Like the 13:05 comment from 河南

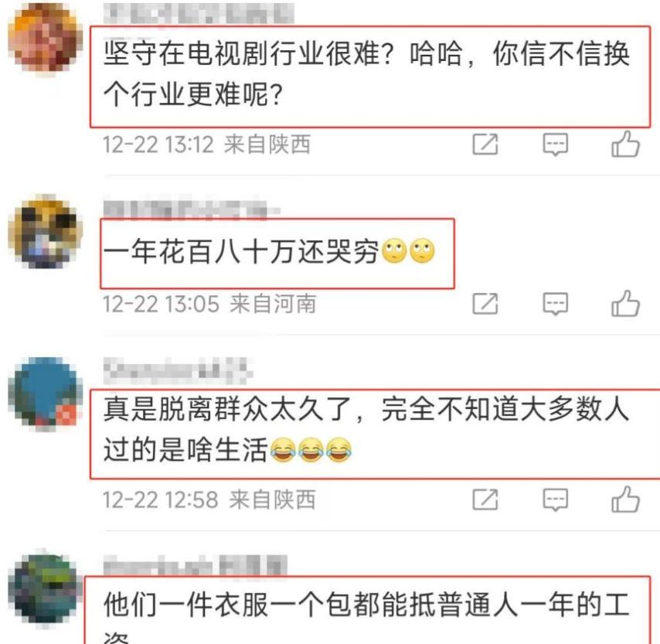click(625, 303)
